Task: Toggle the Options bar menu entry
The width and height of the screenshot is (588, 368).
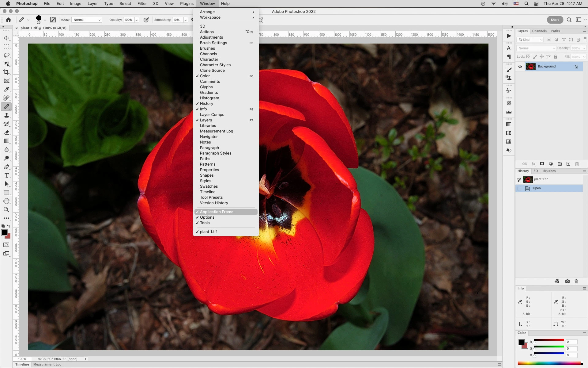Action: pos(207,217)
